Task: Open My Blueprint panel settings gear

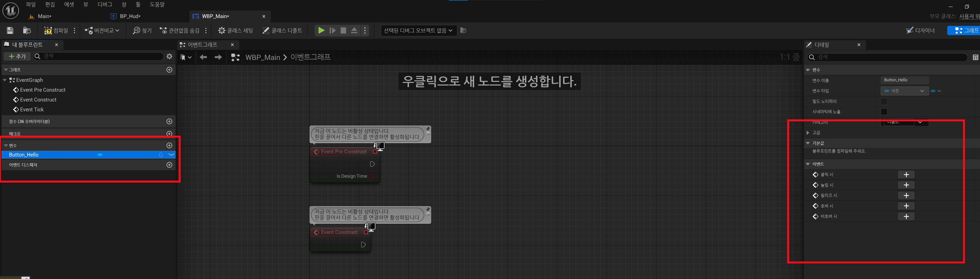Action: tap(169, 56)
